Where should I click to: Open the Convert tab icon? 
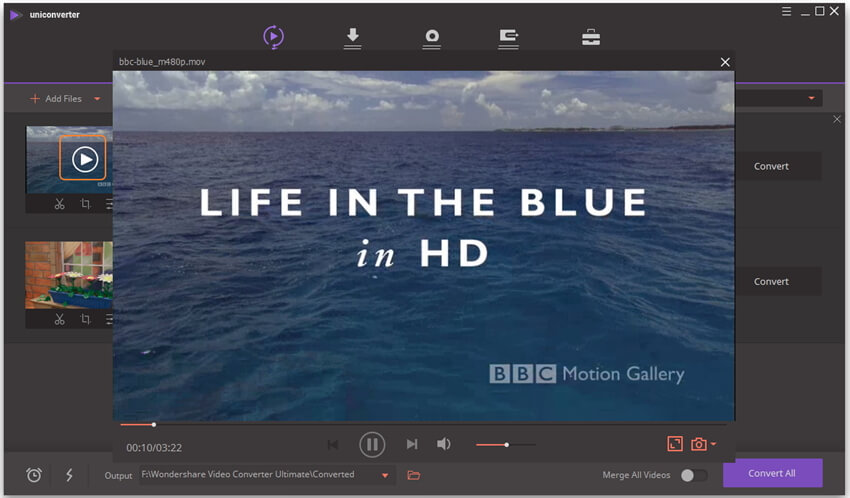click(273, 37)
